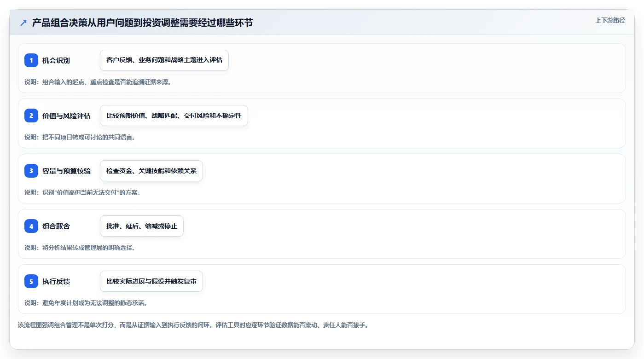Screen dimensions: 644x359
Task: Click the 执行反馈 step label
Action: click(56, 281)
